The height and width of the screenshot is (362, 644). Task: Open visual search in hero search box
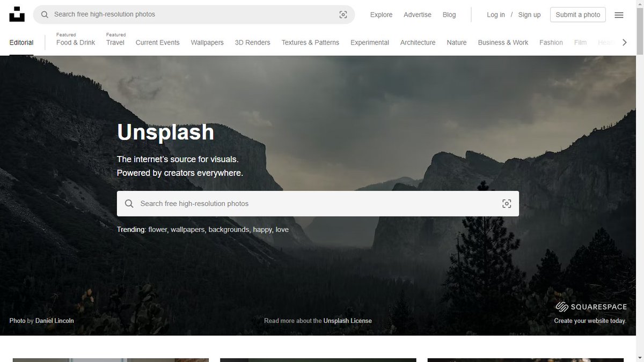point(507,204)
